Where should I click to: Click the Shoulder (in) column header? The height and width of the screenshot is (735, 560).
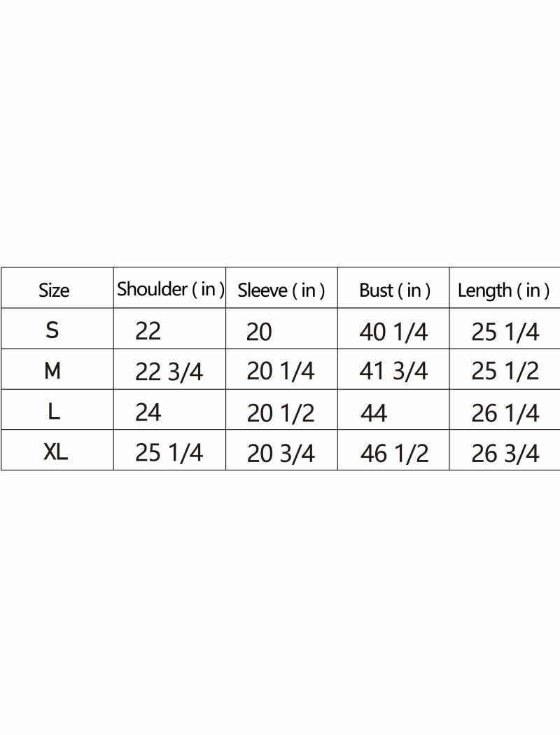point(170,289)
